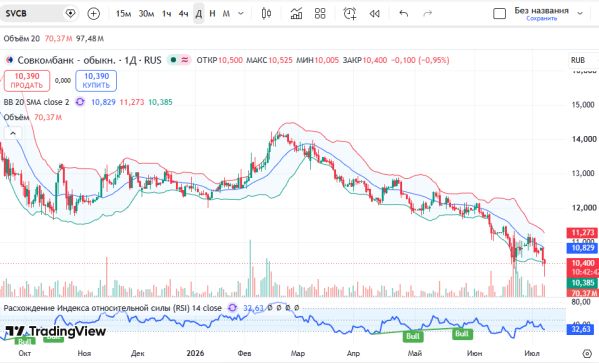Click the ОТКР 10,500 open value
The image size is (599, 363).
[x=220, y=60]
